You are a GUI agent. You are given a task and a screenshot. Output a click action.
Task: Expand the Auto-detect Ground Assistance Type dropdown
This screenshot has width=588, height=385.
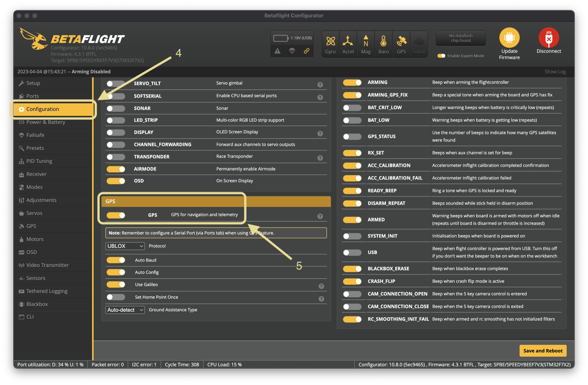(x=125, y=310)
